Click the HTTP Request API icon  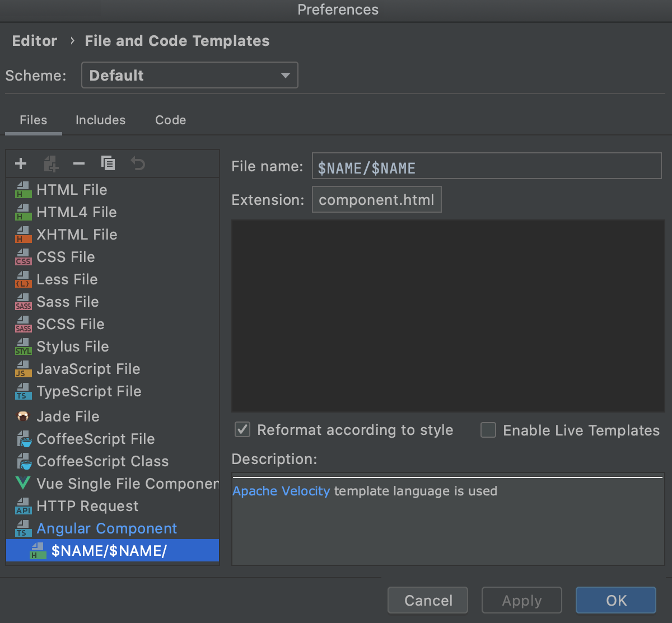point(23,506)
